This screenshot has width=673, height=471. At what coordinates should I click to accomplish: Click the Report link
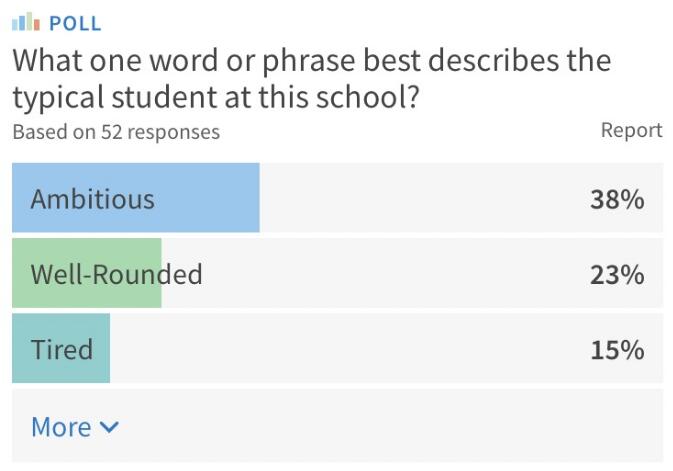pos(631,130)
